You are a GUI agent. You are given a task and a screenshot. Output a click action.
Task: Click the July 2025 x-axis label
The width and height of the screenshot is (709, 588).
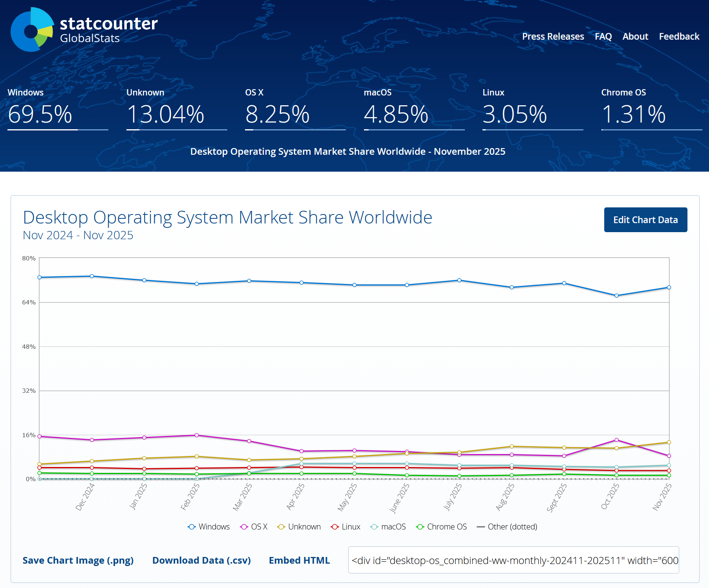tap(453, 497)
